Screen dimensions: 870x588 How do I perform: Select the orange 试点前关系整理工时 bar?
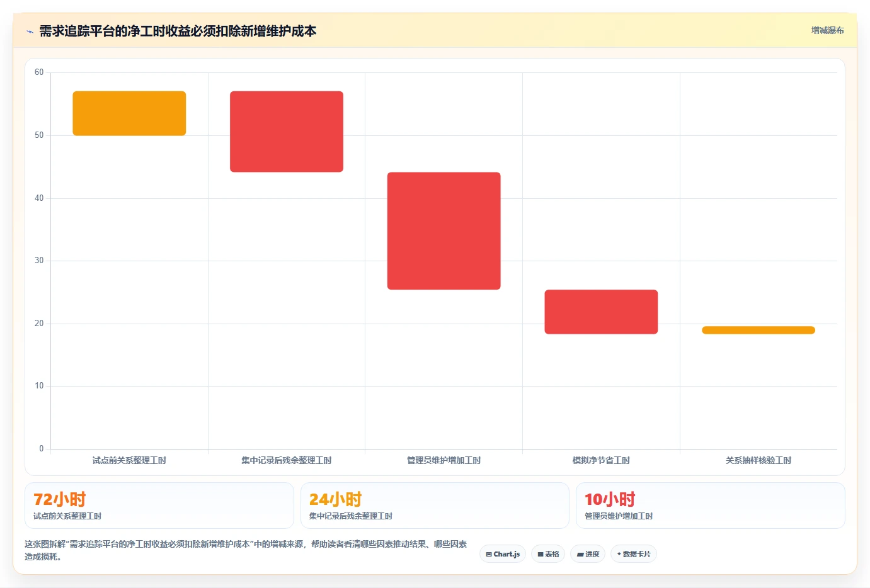pyautogui.click(x=129, y=113)
